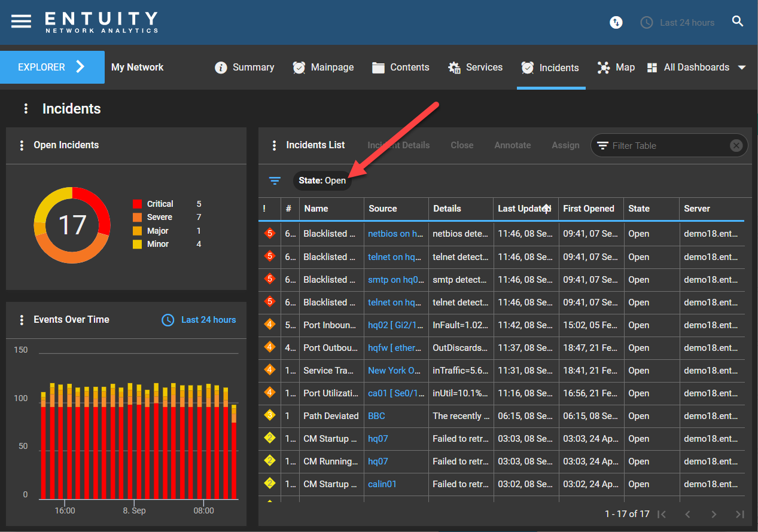Click the Services gear icon
The width and height of the screenshot is (758, 532).
[454, 68]
